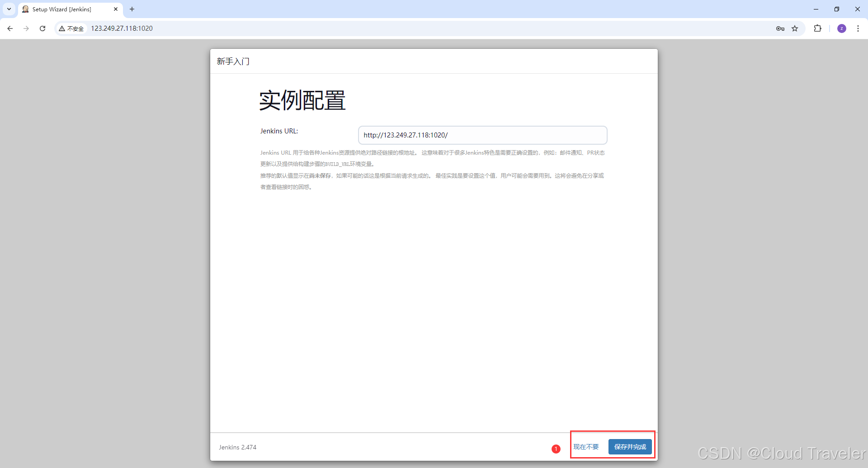This screenshot has height=468, width=868.
Task: Open the Chrome profile avatar
Action: [x=842, y=28]
